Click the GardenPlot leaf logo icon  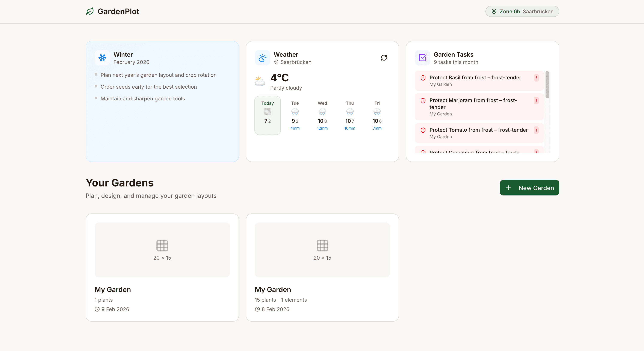point(89,11)
